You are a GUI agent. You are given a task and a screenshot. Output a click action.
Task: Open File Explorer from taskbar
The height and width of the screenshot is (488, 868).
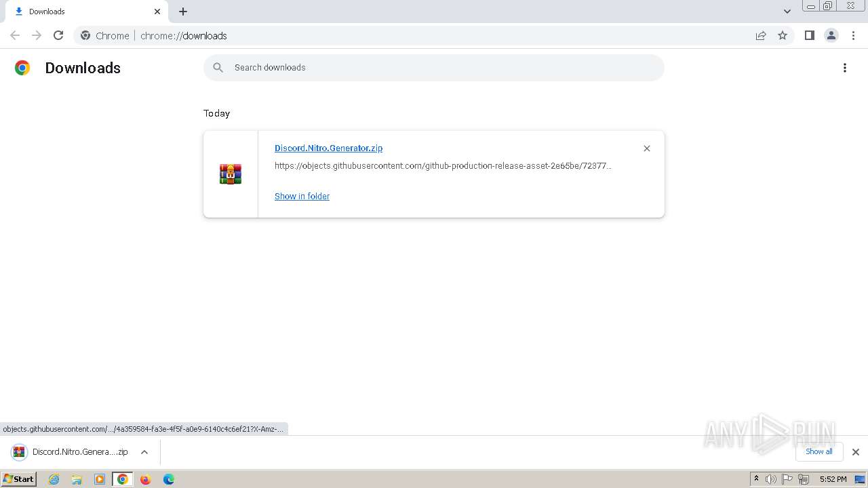77,479
